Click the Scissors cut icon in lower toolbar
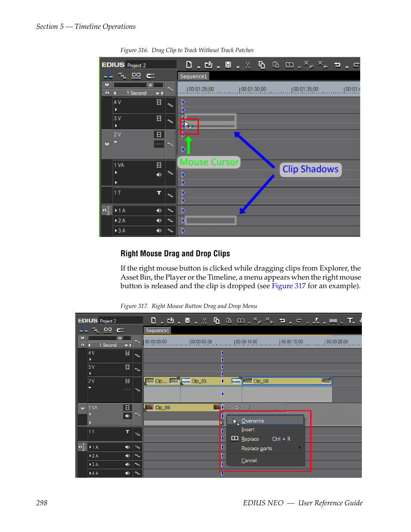Screen dimensions: 411x532 (x=205, y=320)
